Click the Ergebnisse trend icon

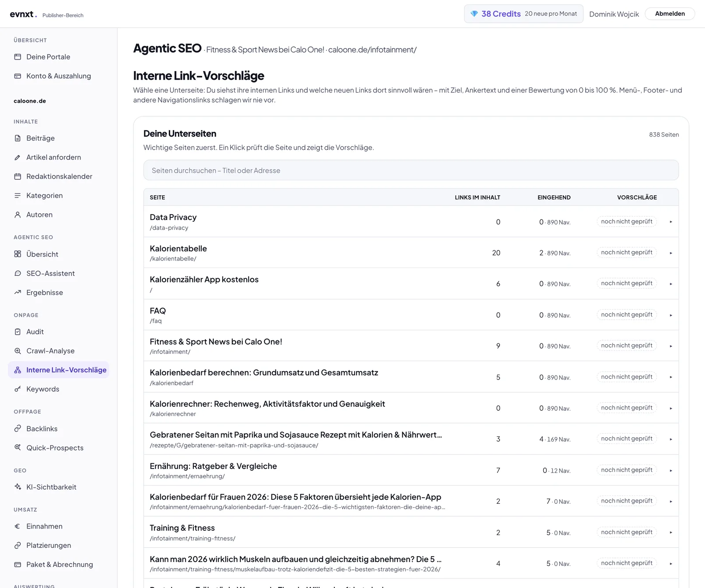(18, 292)
